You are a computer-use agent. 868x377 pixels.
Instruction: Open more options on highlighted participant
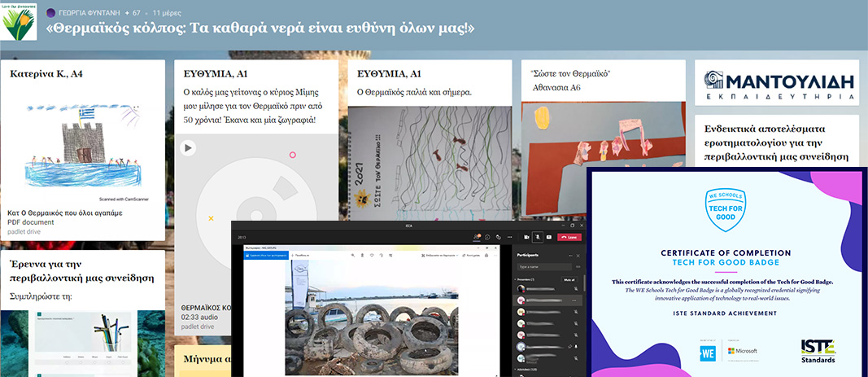click(x=576, y=300)
